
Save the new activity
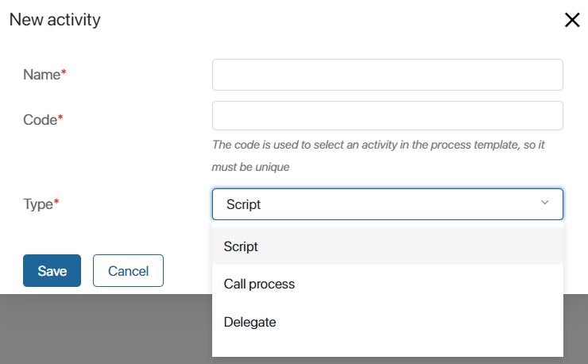[52, 270]
